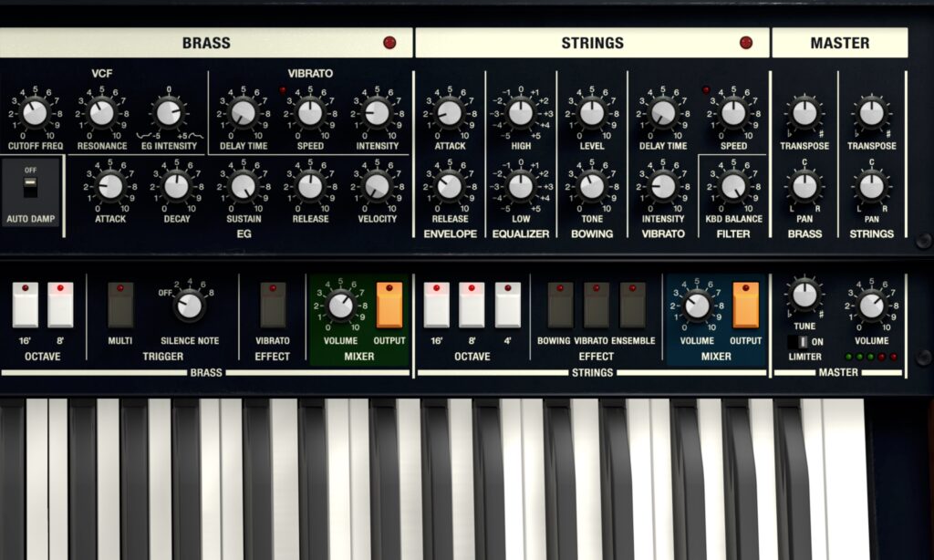Enable the Ensemble effect for Strings
The width and height of the screenshot is (934, 560).
click(632, 305)
